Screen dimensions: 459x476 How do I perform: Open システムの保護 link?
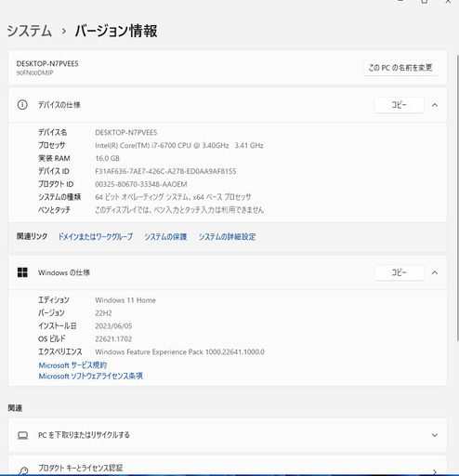tap(165, 237)
